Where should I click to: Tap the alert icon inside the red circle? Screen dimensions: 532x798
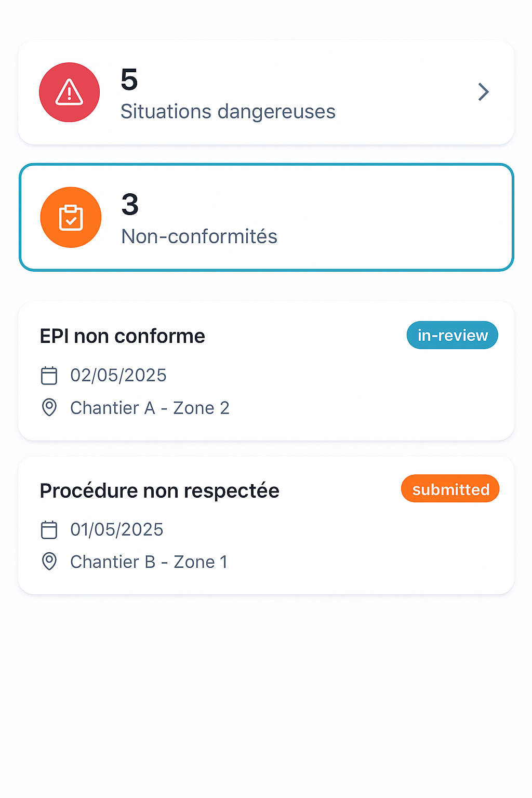coord(69,92)
